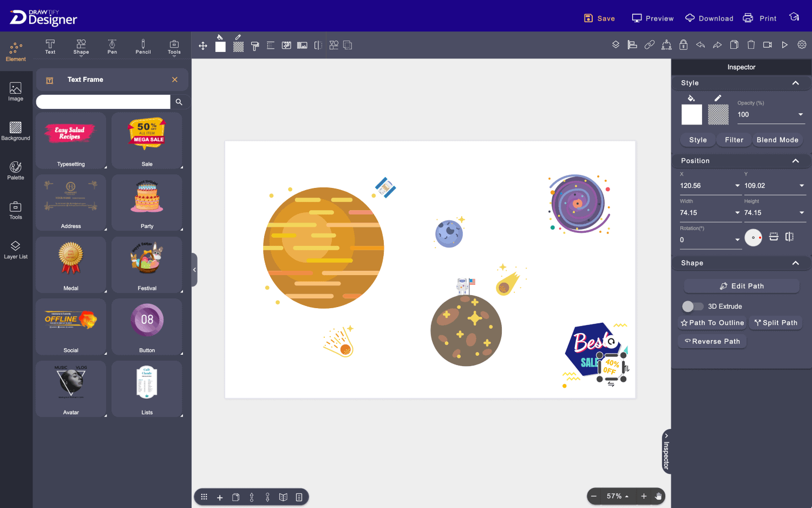812x508 pixels.
Task: Click the undo arrow icon
Action: (700, 45)
